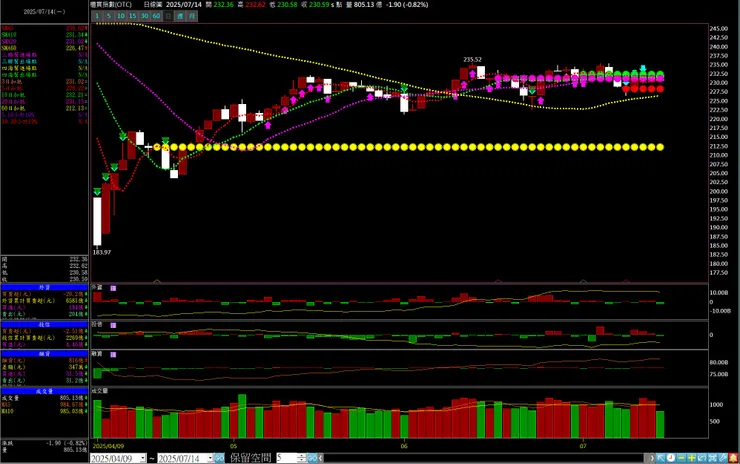
Task: Click the scrollbar right arrow
Action: click(652, 458)
